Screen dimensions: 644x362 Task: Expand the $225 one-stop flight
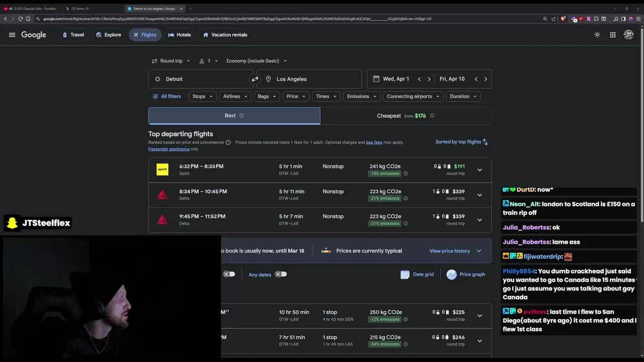[479, 316]
